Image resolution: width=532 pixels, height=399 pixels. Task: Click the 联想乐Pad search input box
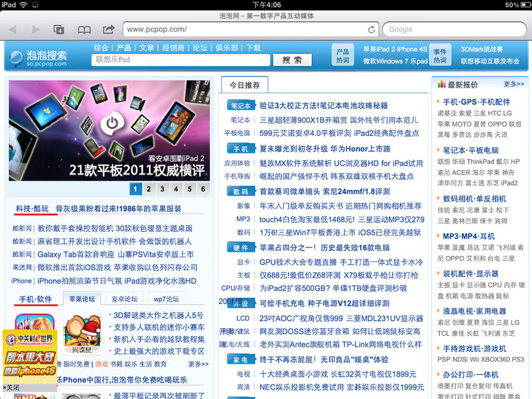coord(180,60)
